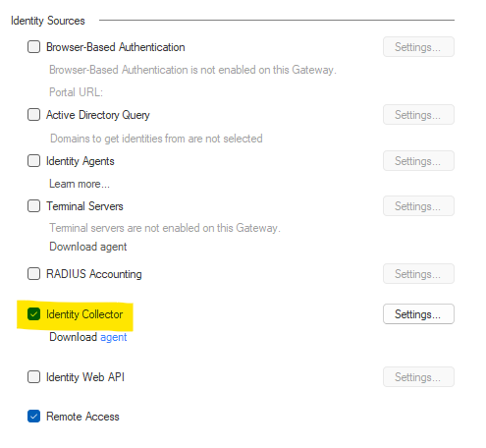Enable RADIUS Accounting checkbox
Screen dimensions: 486x448
pos(33,273)
